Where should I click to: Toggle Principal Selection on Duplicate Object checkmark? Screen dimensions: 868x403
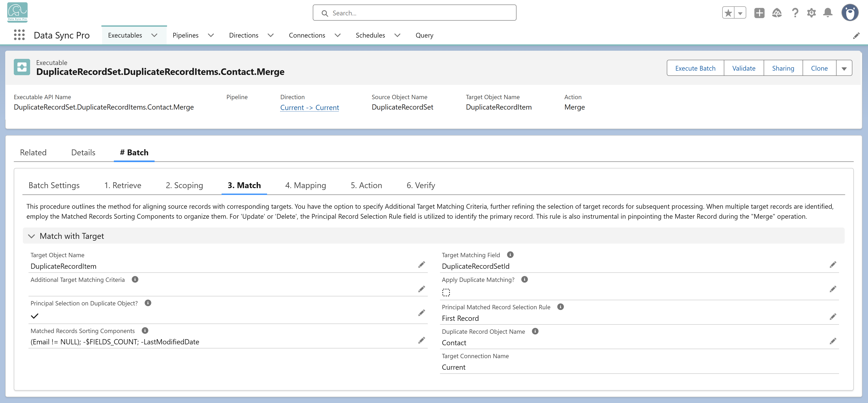click(x=35, y=316)
